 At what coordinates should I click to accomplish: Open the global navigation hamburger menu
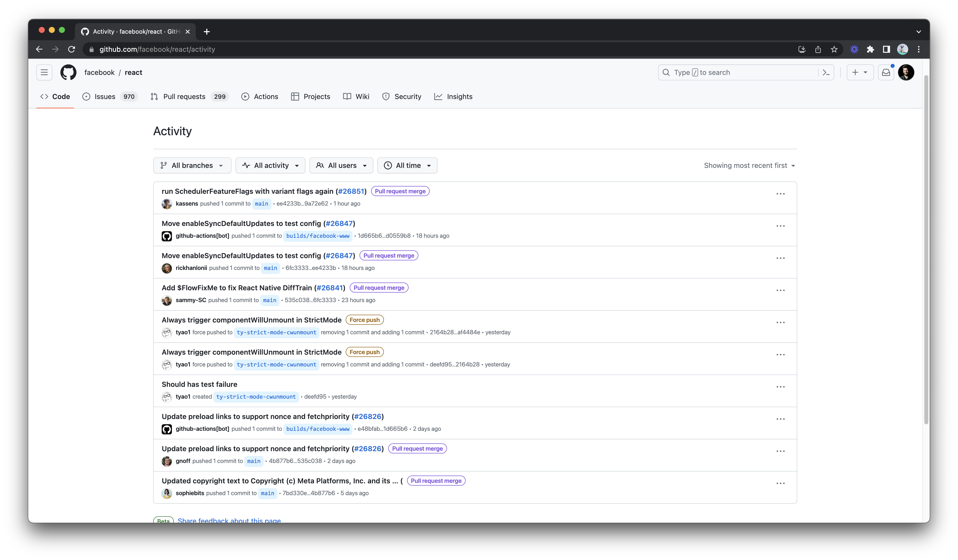click(x=44, y=72)
